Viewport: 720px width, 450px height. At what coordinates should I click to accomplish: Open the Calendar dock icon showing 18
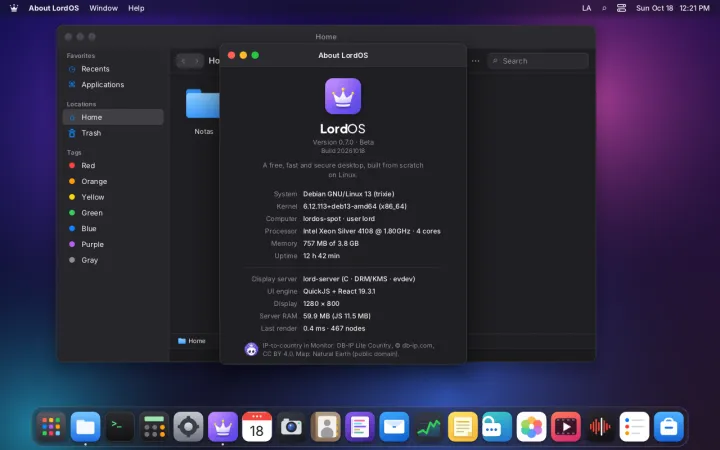click(x=257, y=427)
